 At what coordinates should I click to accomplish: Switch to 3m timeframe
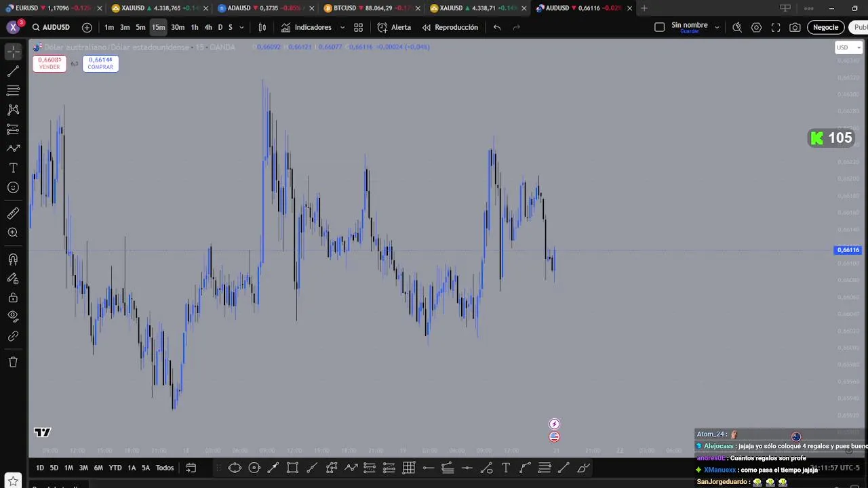125,27
